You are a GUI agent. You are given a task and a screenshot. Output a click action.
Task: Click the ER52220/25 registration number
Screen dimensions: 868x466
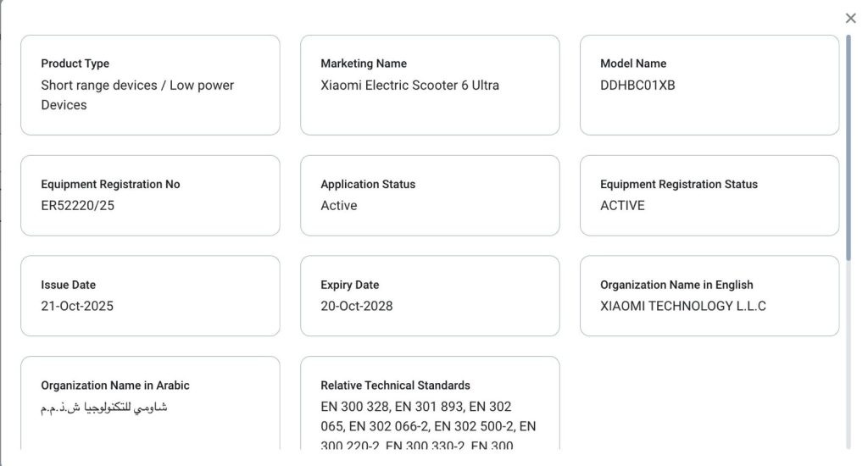coord(77,205)
